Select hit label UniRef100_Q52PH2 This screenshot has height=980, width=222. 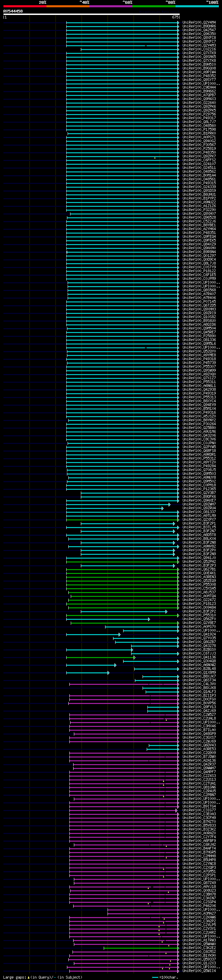(x=199, y=561)
